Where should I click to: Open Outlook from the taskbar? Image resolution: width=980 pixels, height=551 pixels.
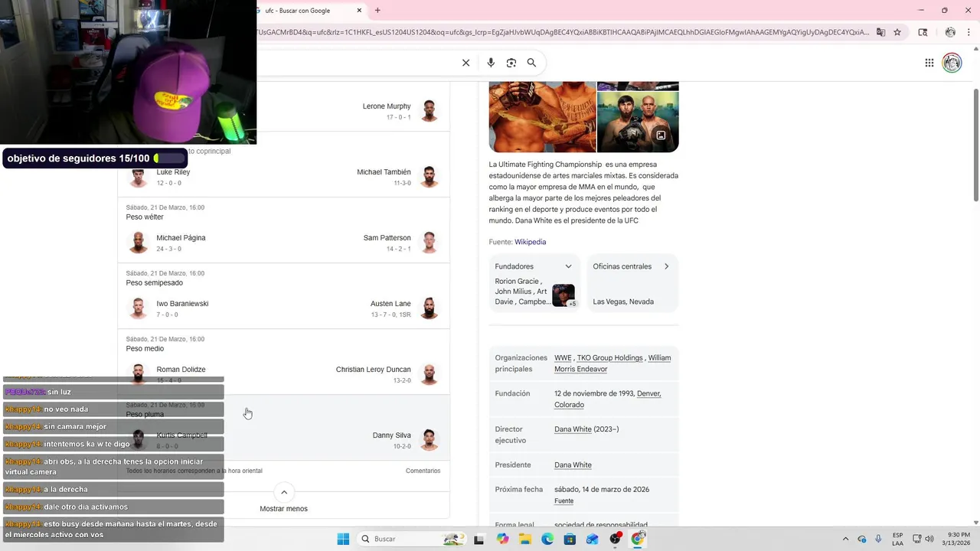tap(592, 540)
